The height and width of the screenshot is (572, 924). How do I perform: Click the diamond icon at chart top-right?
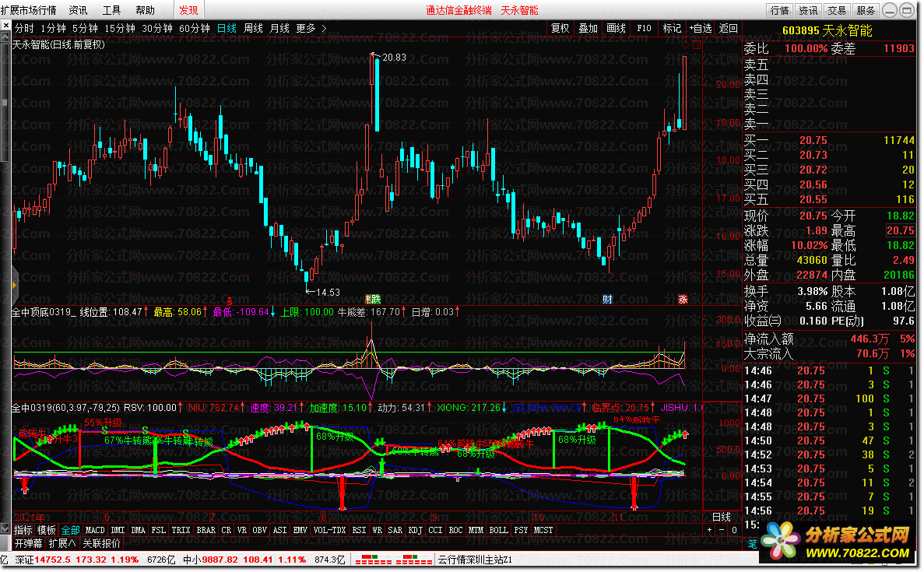685,45
